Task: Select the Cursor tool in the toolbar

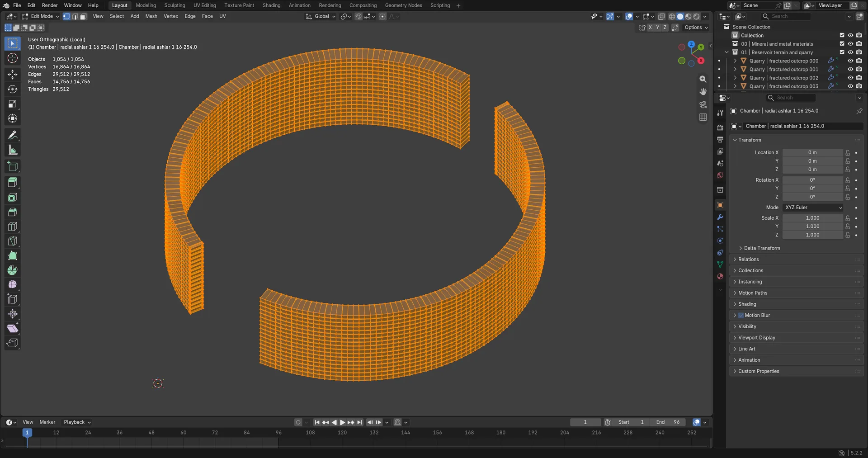Action: (13, 58)
